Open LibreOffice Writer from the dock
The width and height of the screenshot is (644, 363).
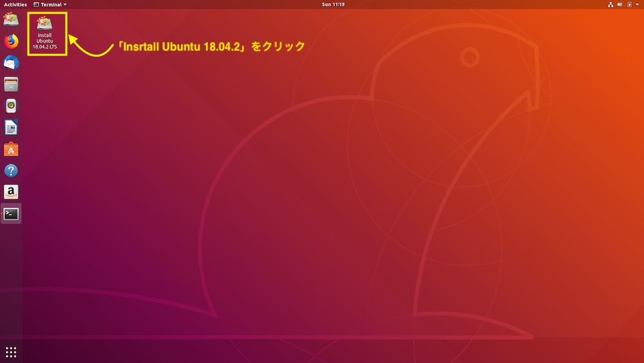[x=11, y=128]
